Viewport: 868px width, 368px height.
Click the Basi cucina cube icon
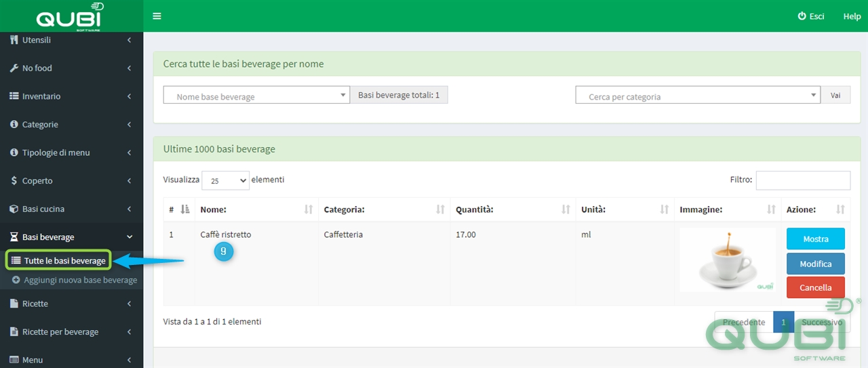coord(14,209)
